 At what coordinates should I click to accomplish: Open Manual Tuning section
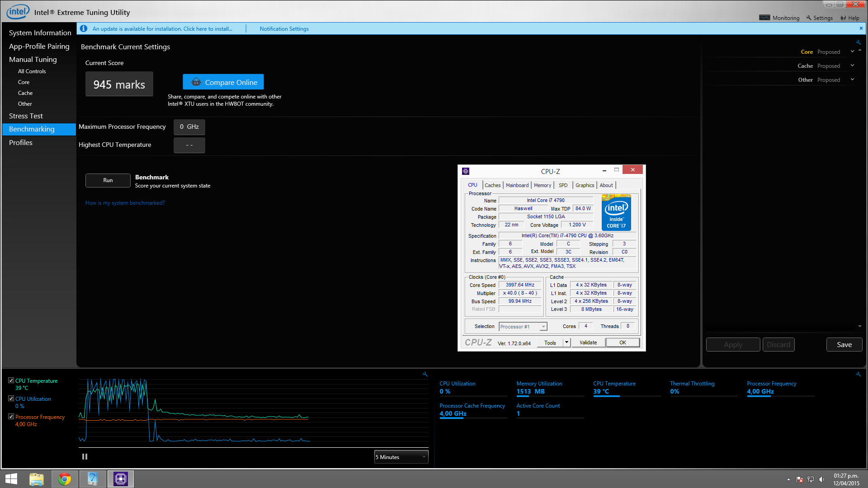coord(33,59)
